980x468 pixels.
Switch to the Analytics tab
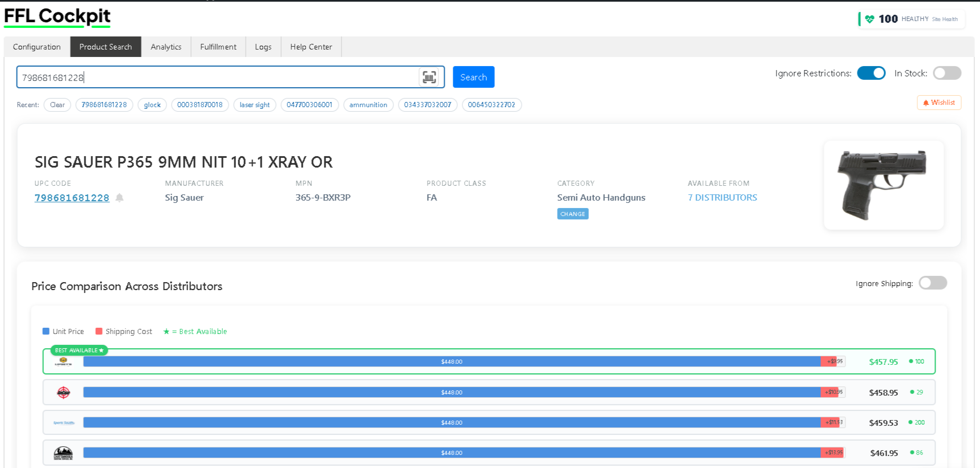coord(166,47)
